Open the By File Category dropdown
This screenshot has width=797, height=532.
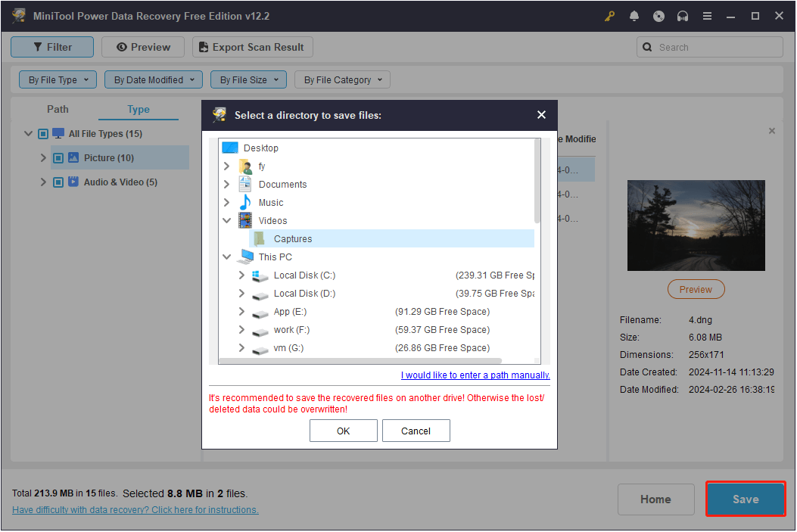tap(342, 79)
